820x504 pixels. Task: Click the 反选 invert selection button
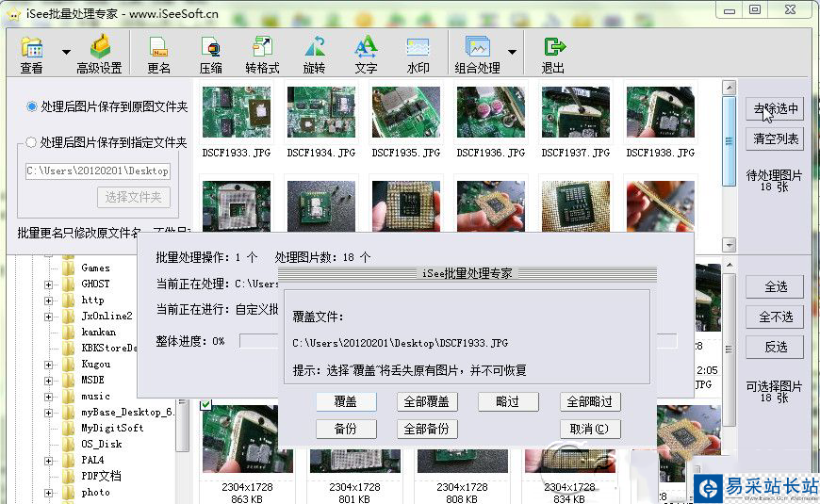[775, 348]
